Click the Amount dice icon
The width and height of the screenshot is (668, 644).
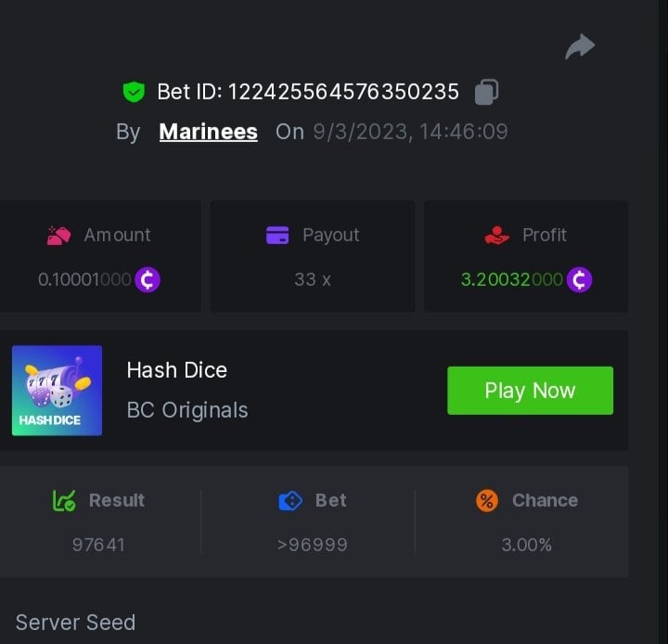click(59, 236)
